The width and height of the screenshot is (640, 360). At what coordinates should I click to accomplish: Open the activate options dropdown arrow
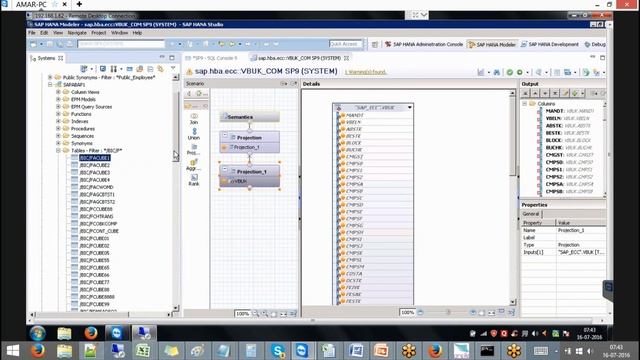point(527,73)
